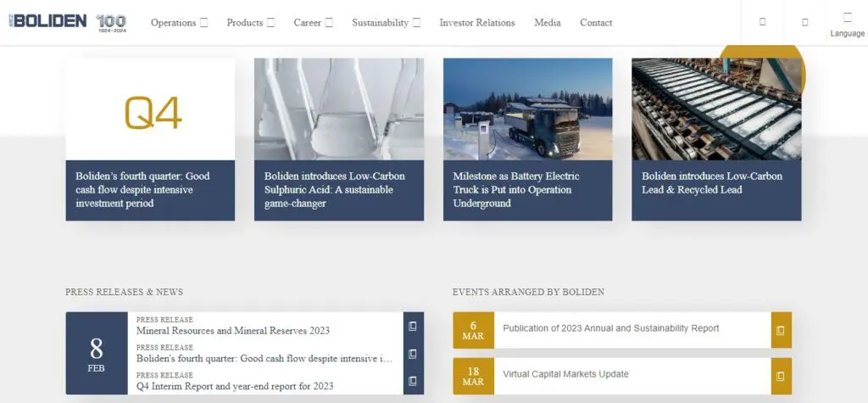Open the Operations menu
This screenshot has height=403, width=868.
173,23
